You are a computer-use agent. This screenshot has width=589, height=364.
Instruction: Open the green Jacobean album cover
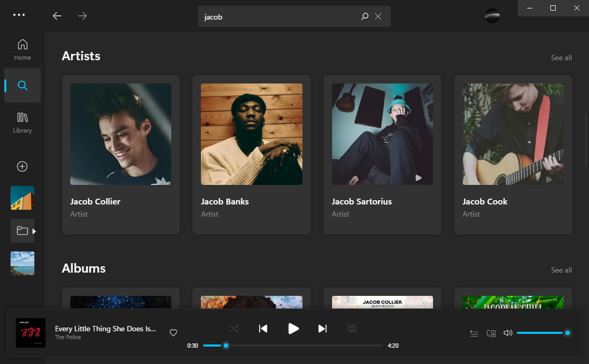click(x=513, y=302)
